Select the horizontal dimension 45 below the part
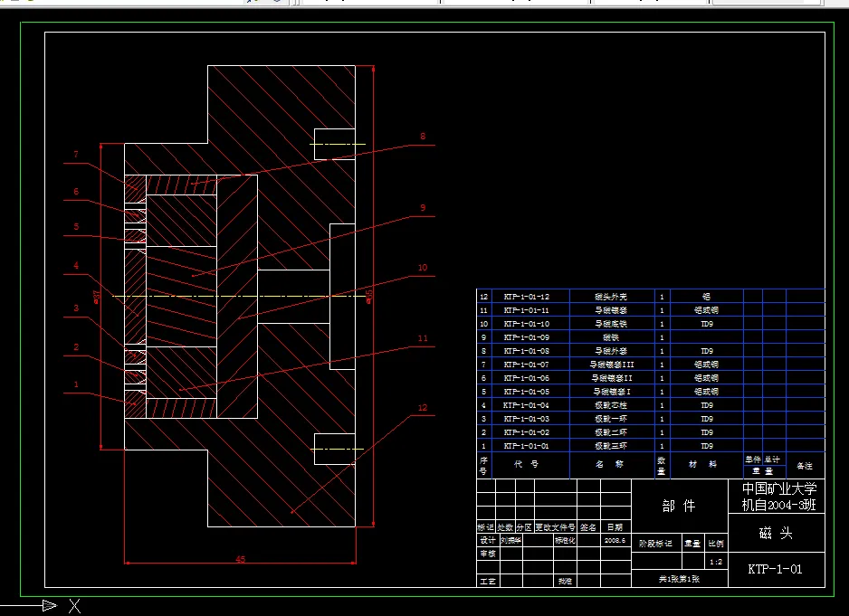This screenshot has height=616, width=849. click(241, 559)
